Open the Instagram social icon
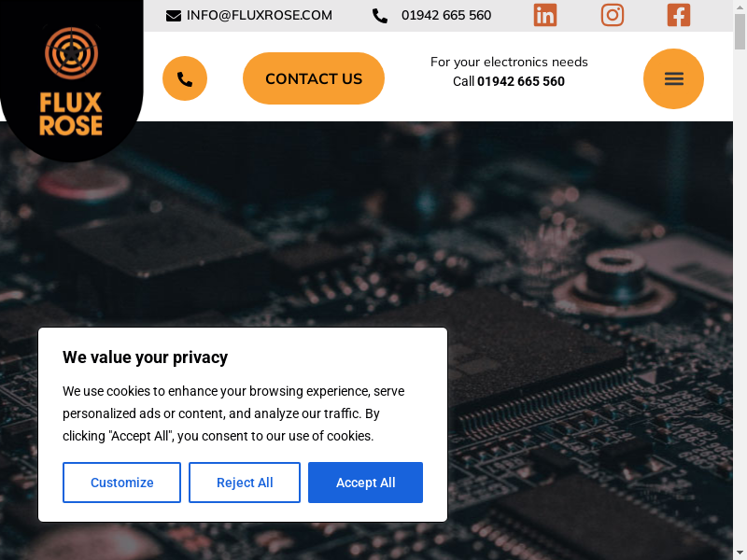 pos(613,15)
